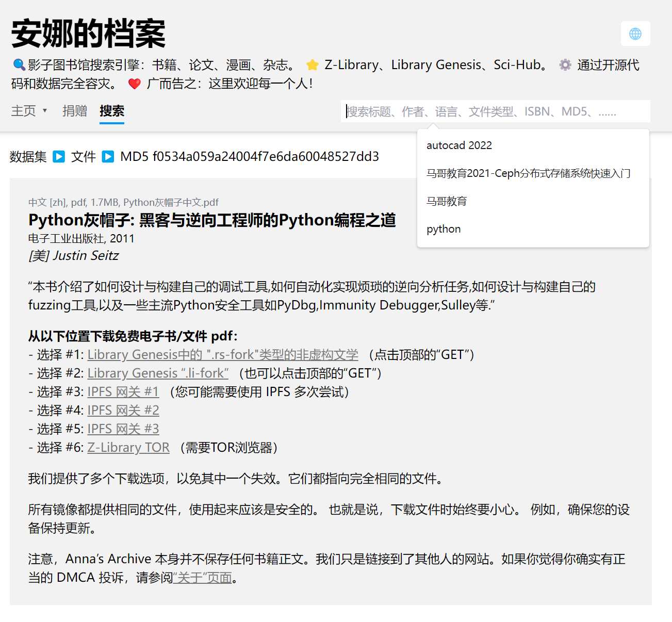Screen dimensions: 672x622
Task: Select the 搜索 tab
Action: pyautogui.click(x=112, y=111)
